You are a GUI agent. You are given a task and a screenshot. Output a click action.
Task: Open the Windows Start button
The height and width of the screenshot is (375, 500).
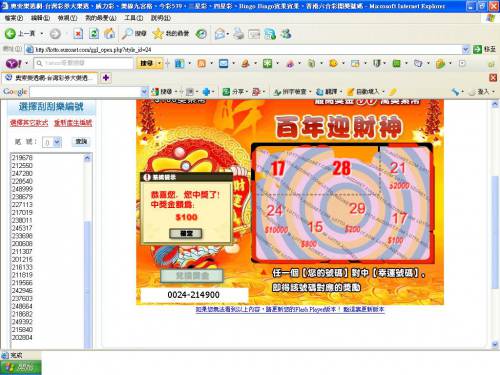(x=21, y=367)
